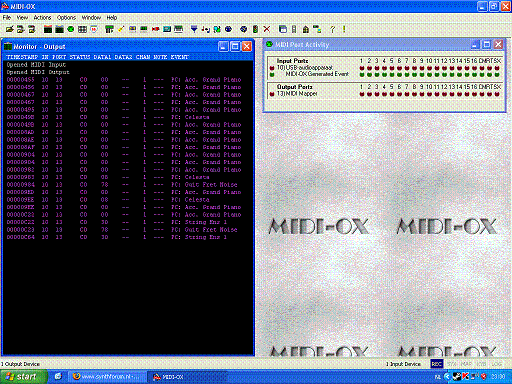Toggle the SYX indicator in status bar
The image size is (512, 384).
(452, 364)
